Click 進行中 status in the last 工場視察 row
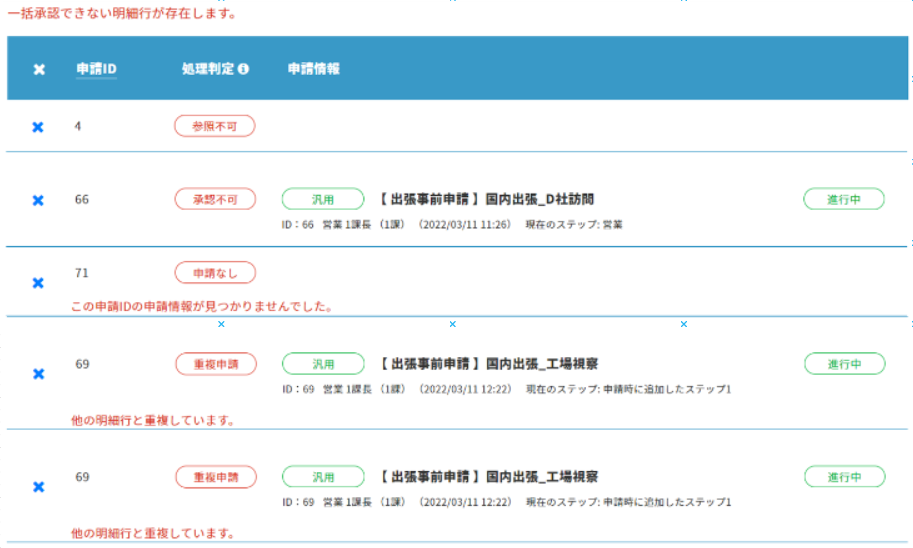This screenshot has height=548, width=913. tap(844, 477)
